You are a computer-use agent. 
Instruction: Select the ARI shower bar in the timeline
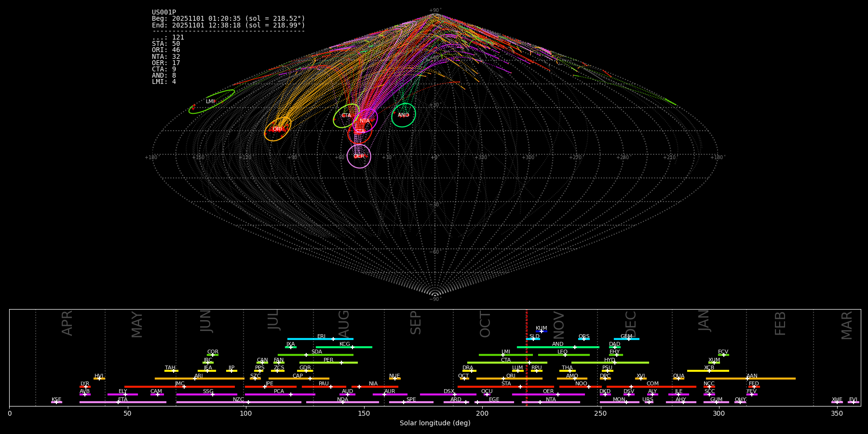coord(200,379)
